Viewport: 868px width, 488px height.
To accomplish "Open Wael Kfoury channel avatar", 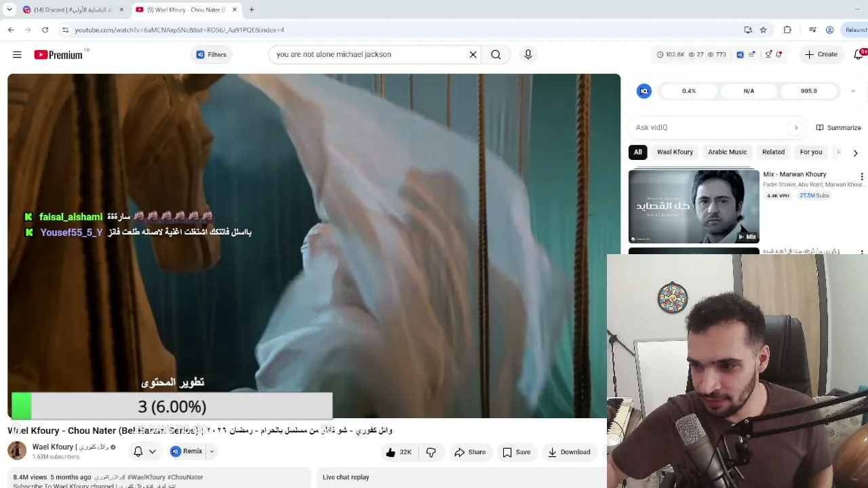I will pyautogui.click(x=17, y=451).
